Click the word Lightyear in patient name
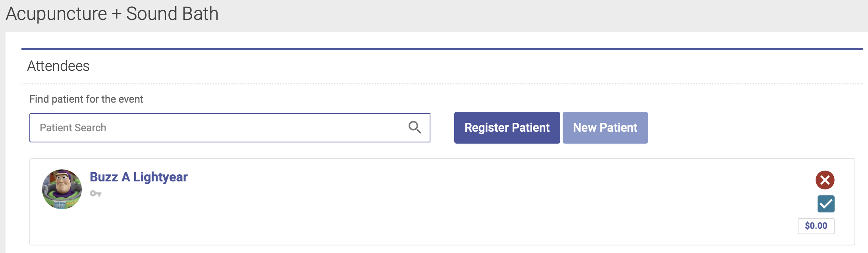 [x=160, y=177]
